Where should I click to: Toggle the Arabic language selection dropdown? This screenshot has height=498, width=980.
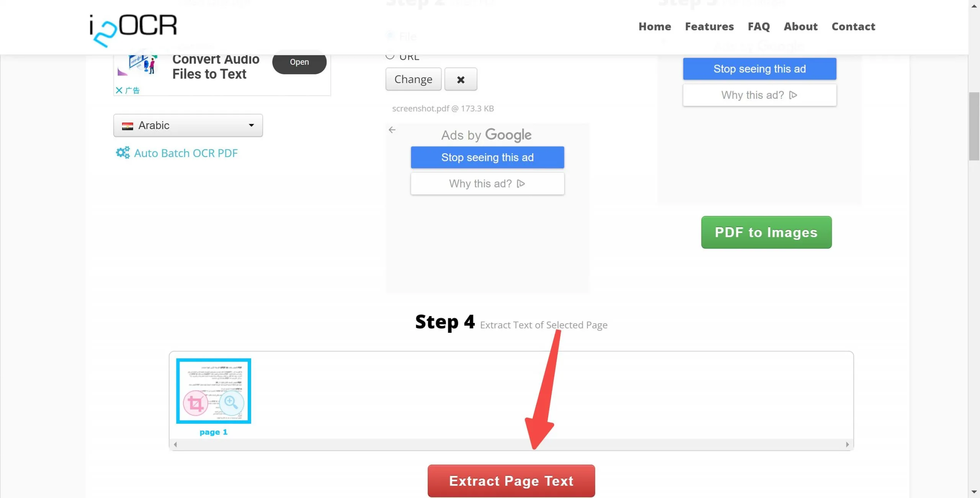point(187,125)
